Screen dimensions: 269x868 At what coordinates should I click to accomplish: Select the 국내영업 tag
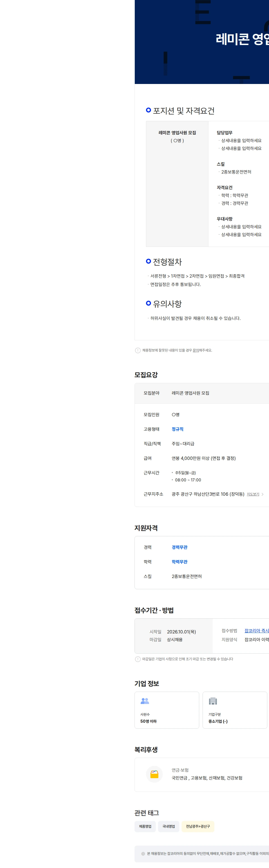(x=169, y=826)
